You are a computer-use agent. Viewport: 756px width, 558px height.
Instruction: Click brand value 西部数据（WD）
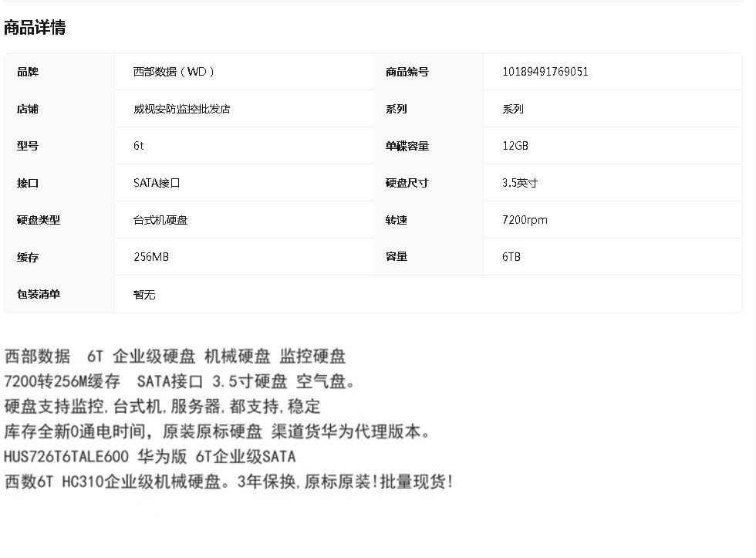point(174,72)
